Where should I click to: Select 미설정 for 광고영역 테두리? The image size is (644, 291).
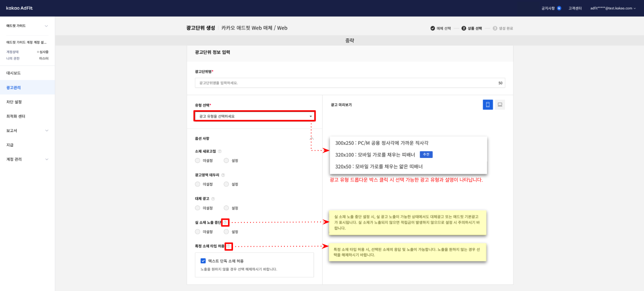click(x=198, y=184)
